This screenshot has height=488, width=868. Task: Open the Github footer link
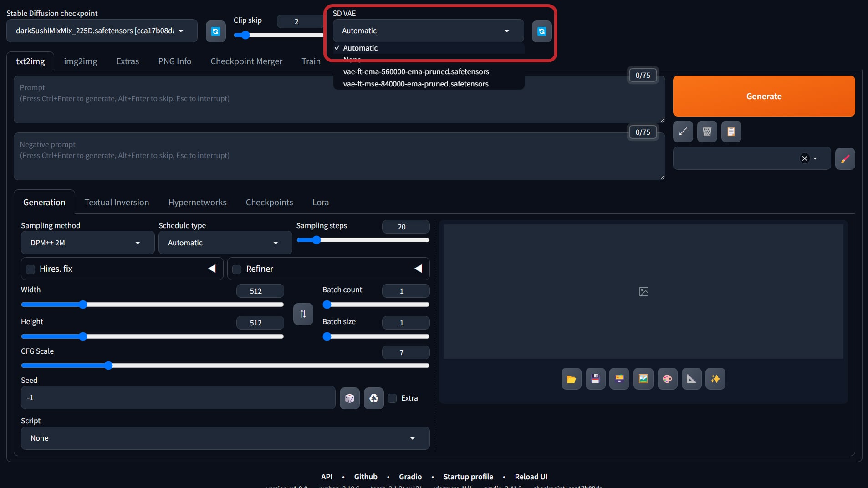366,477
